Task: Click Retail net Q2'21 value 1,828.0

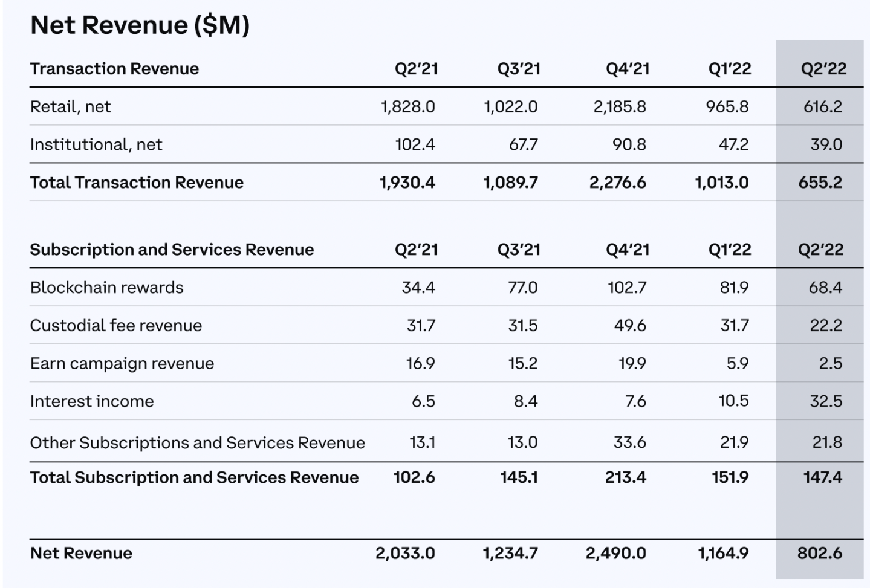Action: click(x=407, y=107)
